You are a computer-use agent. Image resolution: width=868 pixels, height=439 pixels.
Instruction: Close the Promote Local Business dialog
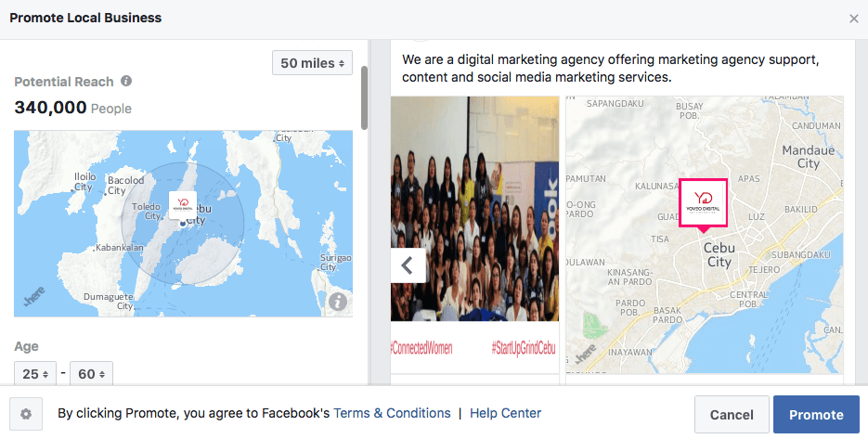(x=853, y=19)
